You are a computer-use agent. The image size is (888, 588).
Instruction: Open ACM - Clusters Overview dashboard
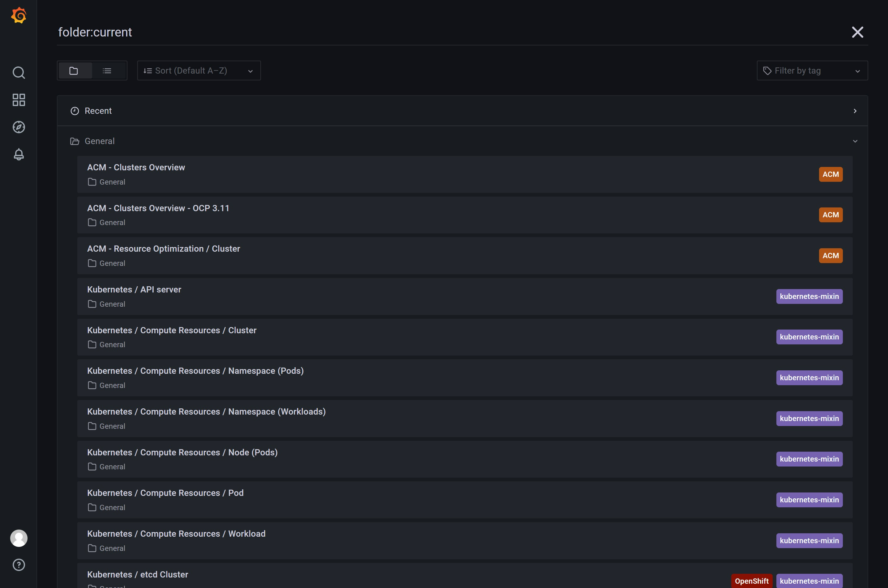[136, 168]
